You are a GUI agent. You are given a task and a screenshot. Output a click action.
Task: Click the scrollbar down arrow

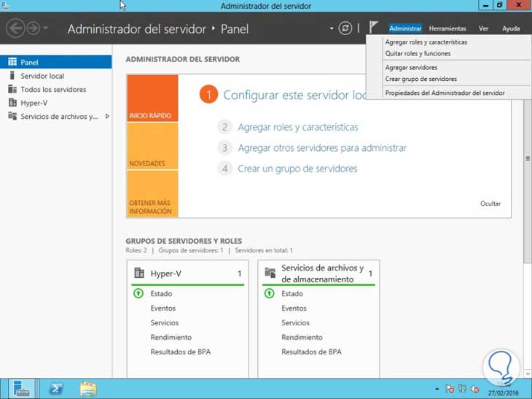click(528, 373)
